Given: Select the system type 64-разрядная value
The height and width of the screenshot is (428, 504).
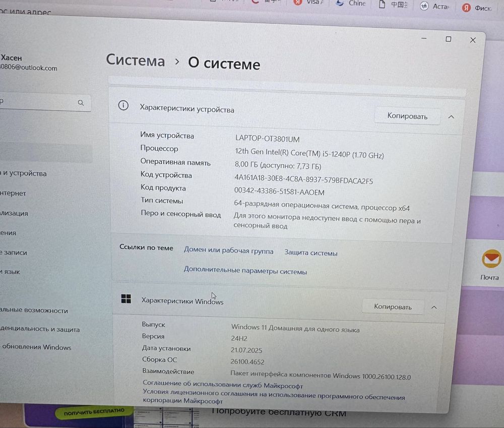Looking at the screenshot, I should point(322,206).
